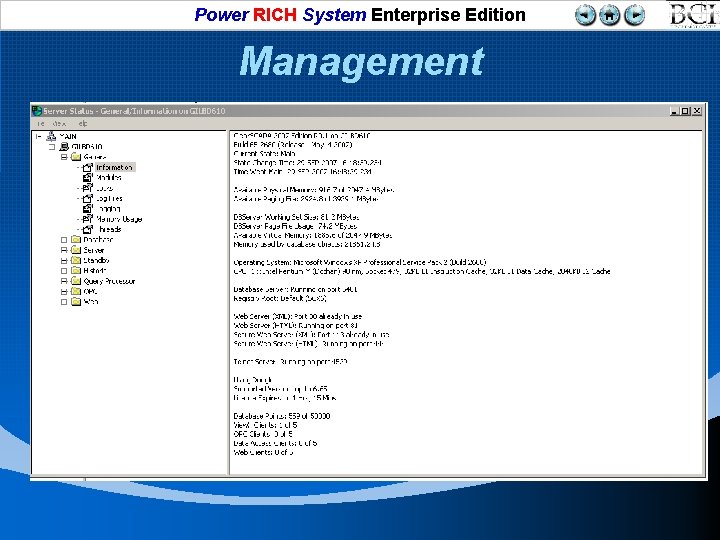Click the 'Operating System: Microsoft Windows' line
This screenshot has height=540, width=720.
(x=360, y=263)
